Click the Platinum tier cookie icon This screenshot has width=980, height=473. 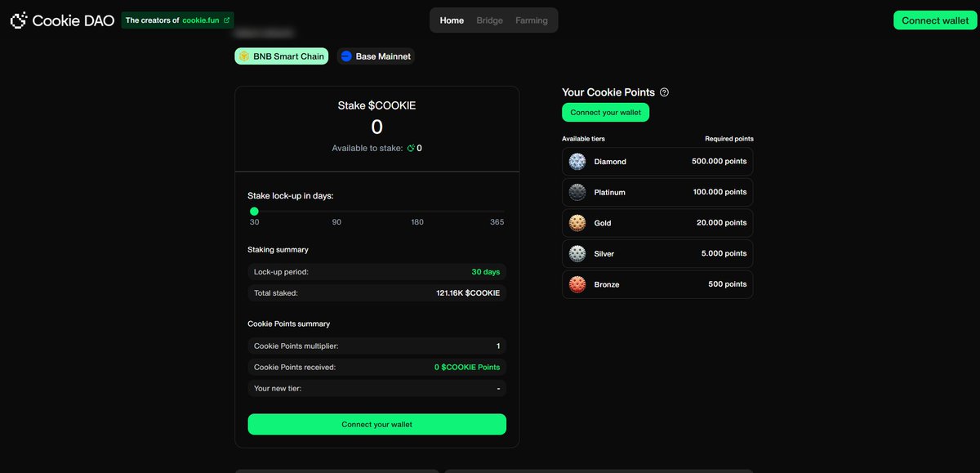coord(577,192)
